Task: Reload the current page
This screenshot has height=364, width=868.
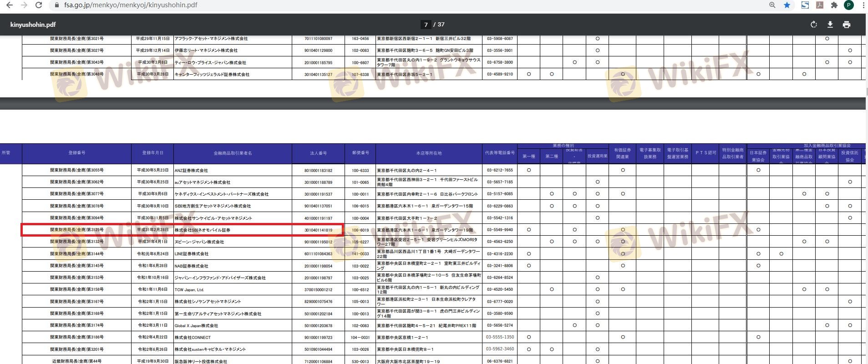Action: (x=39, y=5)
